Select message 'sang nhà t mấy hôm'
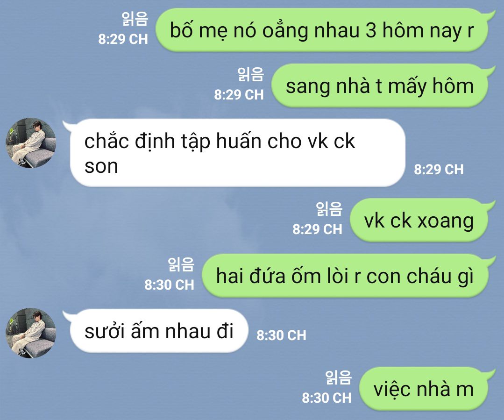 click(x=380, y=86)
